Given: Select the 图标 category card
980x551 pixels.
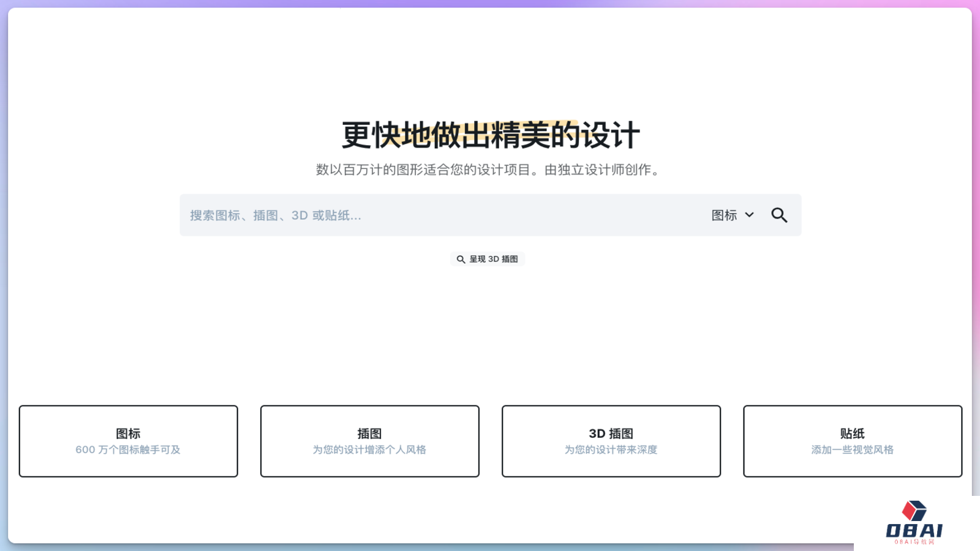Looking at the screenshot, I should [x=128, y=441].
